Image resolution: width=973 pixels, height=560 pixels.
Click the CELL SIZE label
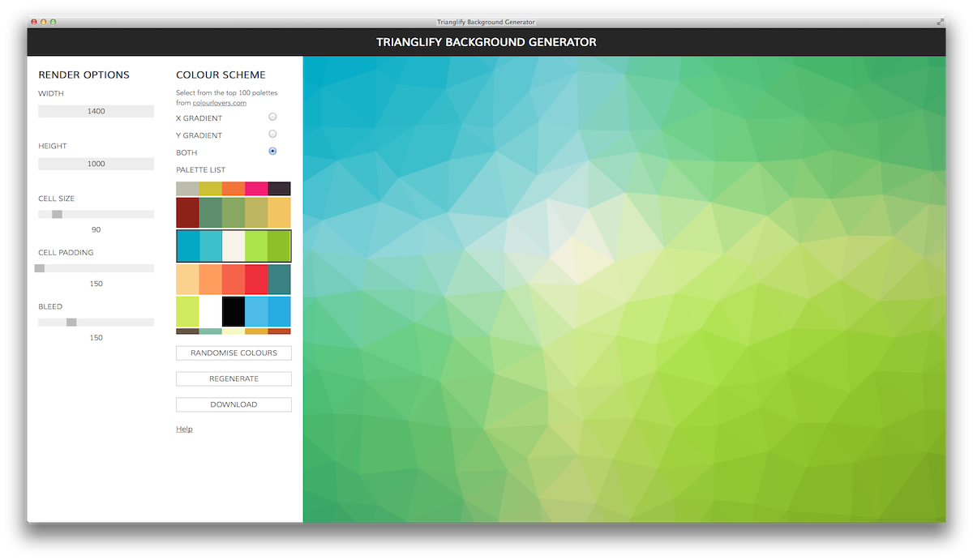point(56,199)
